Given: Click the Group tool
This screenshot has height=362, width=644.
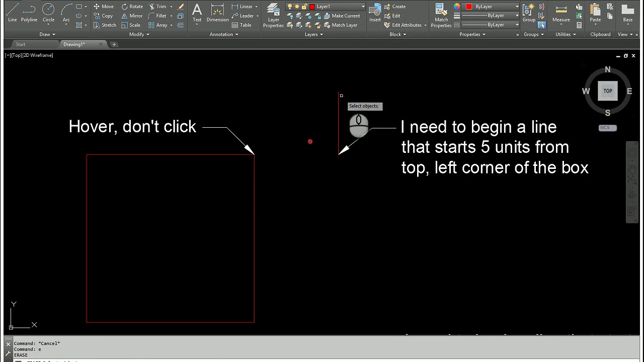Looking at the screenshot, I should [529, 13].
